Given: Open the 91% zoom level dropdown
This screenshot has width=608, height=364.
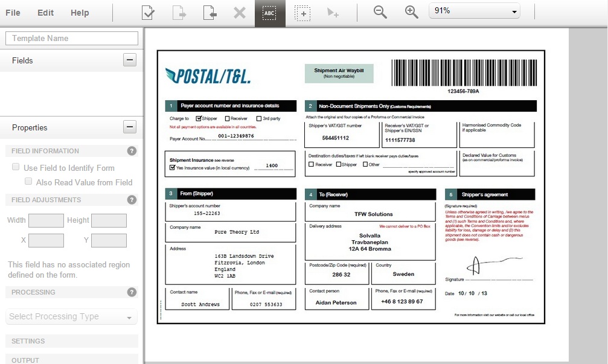Looking at the screenshot, I should tap(475, 11).
